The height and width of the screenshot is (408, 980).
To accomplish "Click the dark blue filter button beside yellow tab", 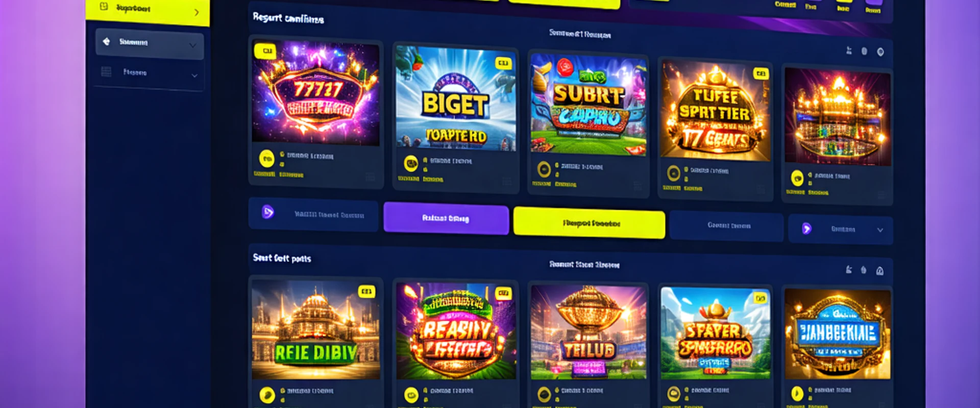I will 726,225.
